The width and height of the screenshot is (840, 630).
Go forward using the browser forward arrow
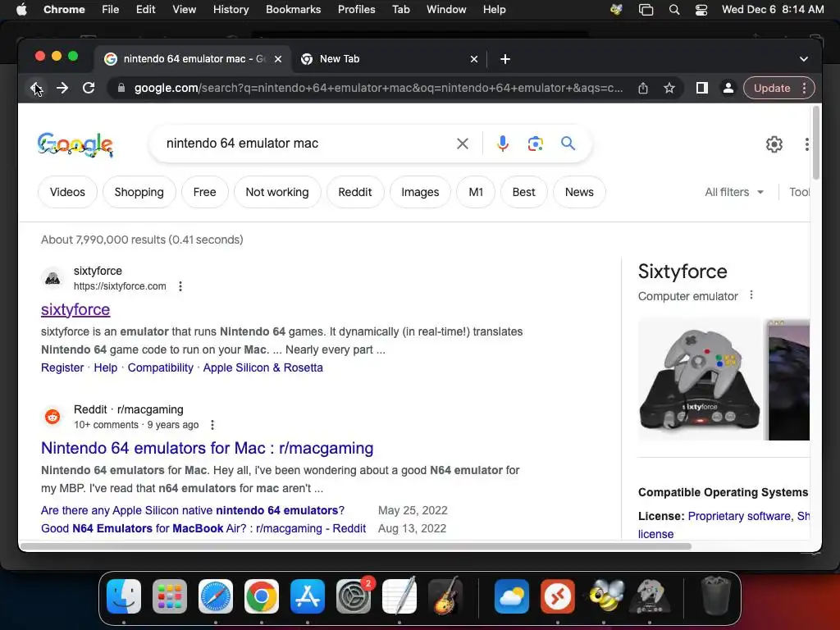(62, 88)
